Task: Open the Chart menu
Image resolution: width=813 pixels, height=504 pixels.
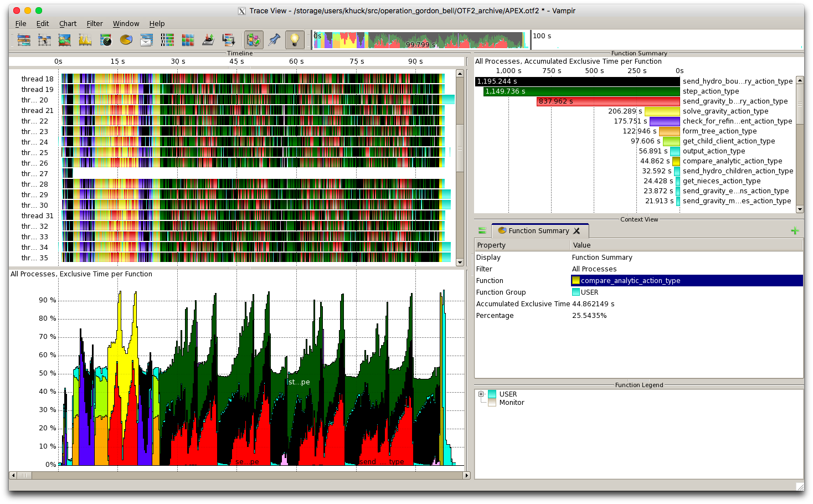Action: 68,24
